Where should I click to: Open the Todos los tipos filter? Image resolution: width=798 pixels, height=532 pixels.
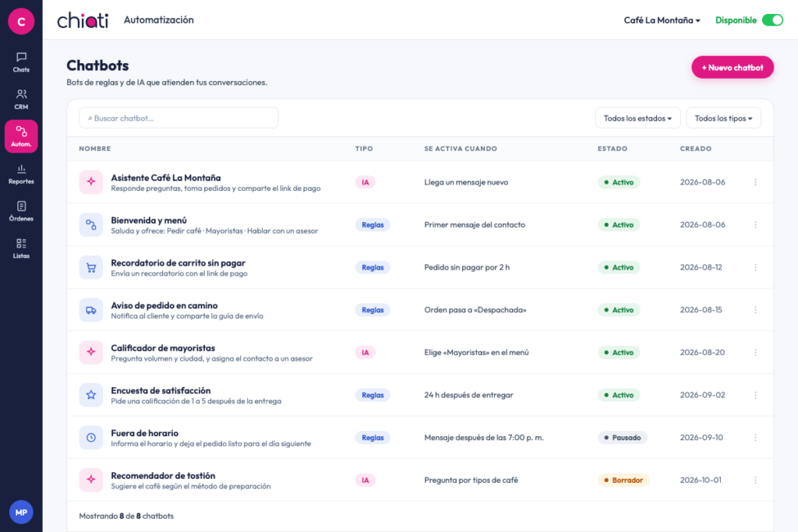pos(723,118)
